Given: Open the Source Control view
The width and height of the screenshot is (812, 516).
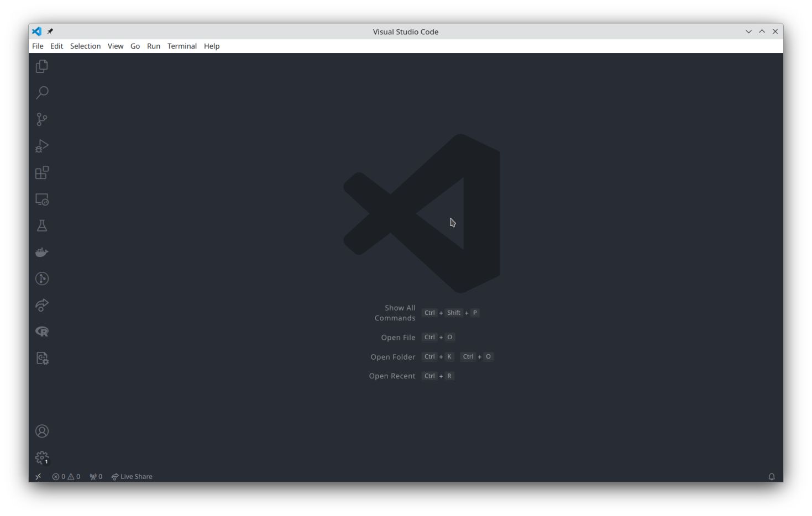Looking at the screenshot, I should tap(42, 119).
